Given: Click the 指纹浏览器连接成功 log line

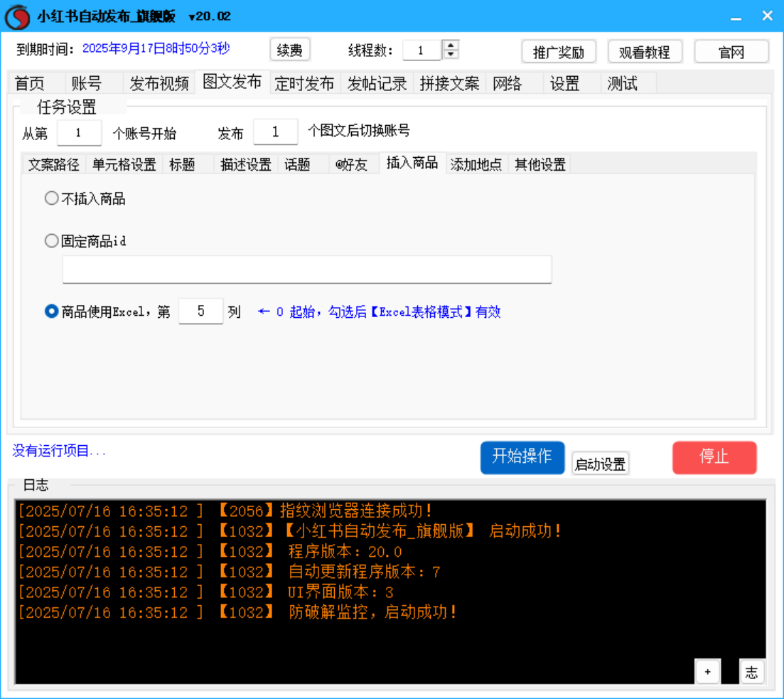Looking at the screenshot, I should 224,511.
